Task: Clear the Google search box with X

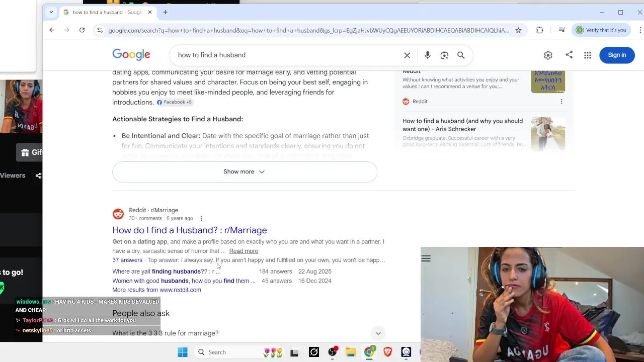Action: pyautogui.click(x=407, y=55)
